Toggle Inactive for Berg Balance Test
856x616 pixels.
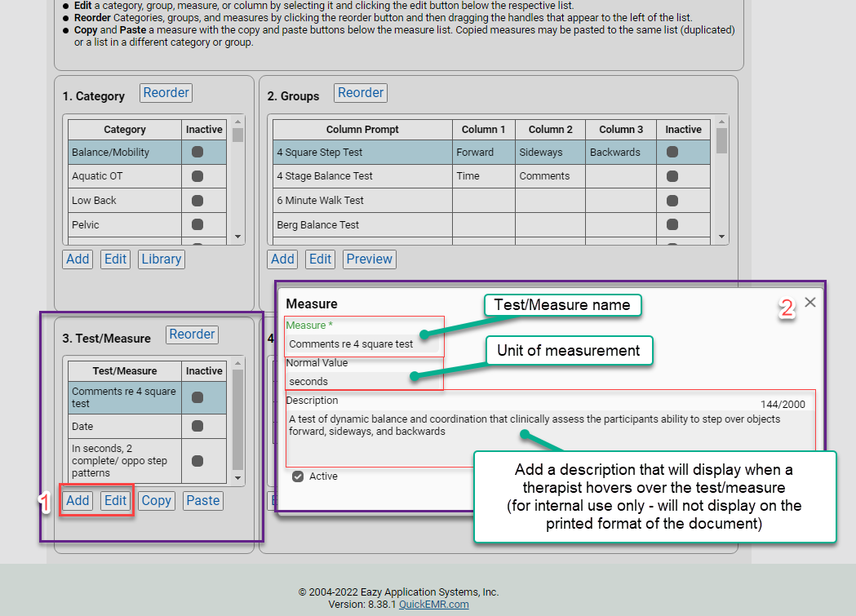(672, 224)
